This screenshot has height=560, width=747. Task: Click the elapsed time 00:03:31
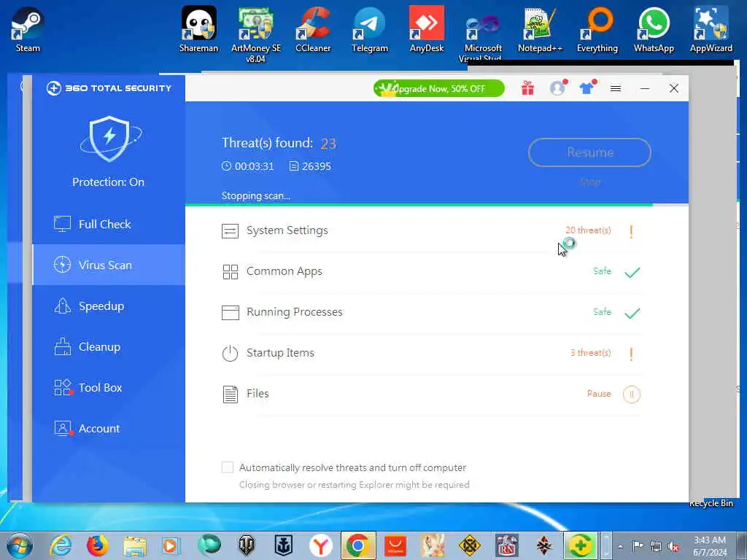pyautogui.click(x=255, y=166)
